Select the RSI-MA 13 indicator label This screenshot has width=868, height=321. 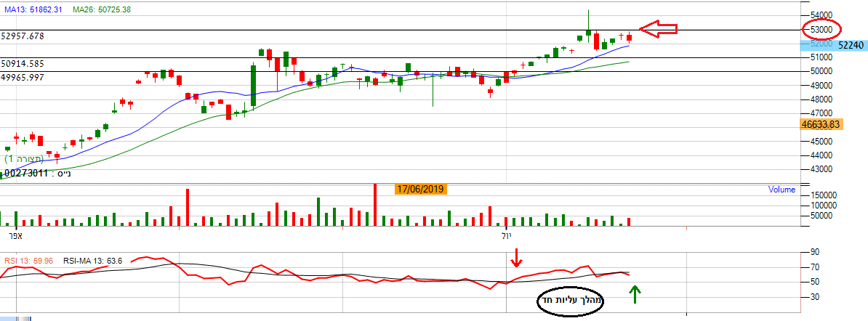click(92, 261)
